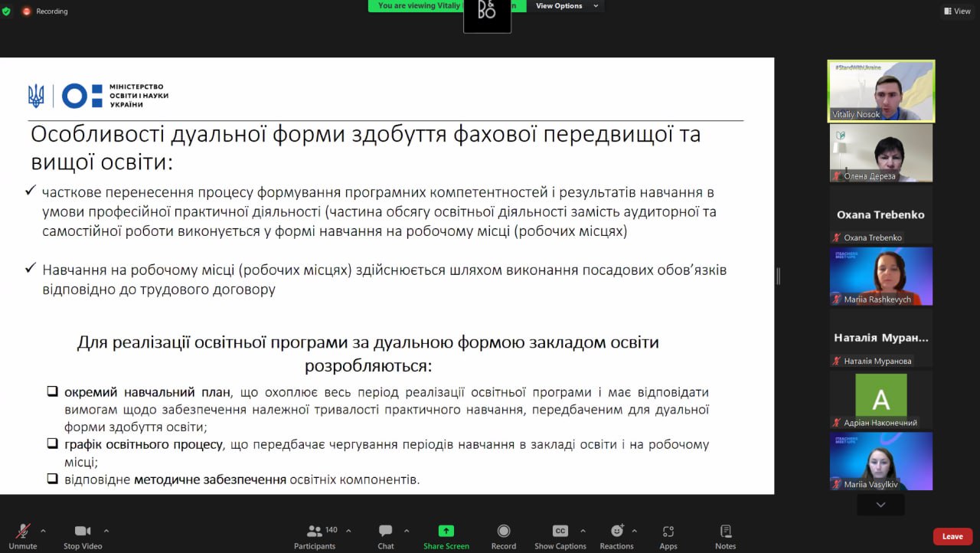Select Mariia Rashkevych's video thumbnail
The image size is (980, 553).
[881, 276]
